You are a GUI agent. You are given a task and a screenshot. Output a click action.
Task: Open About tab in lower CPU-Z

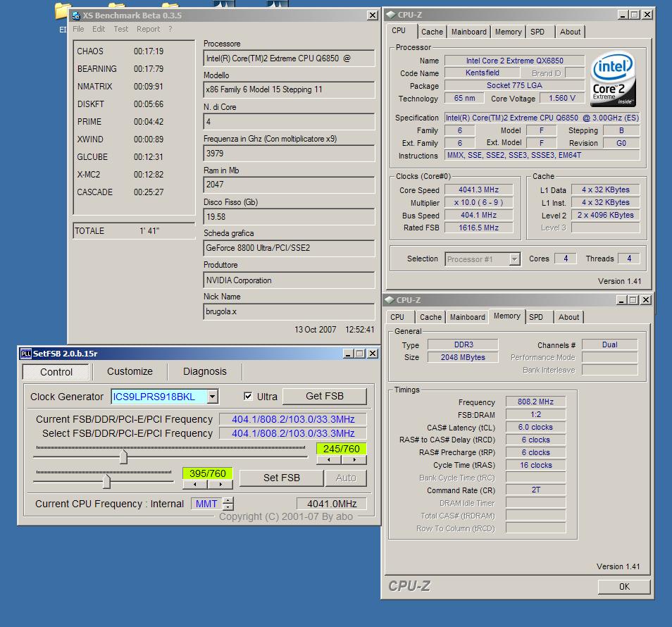tap(568, 317)
